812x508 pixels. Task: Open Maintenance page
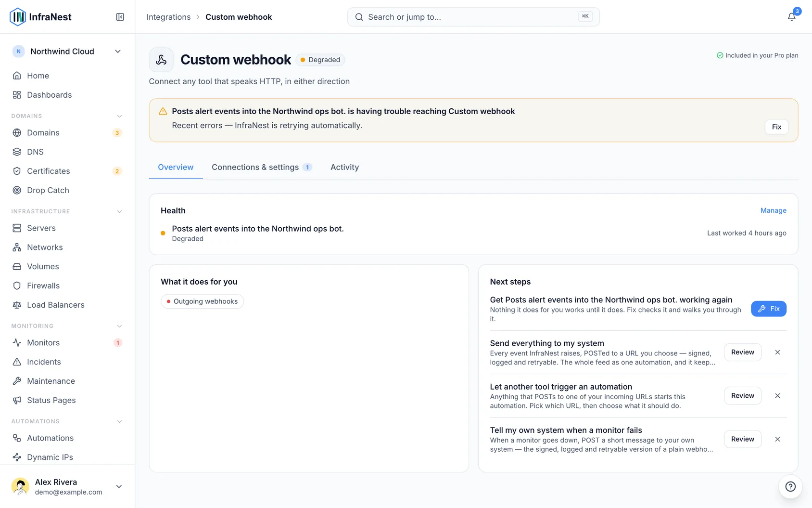pyautogui.click(x=67, y=381)
